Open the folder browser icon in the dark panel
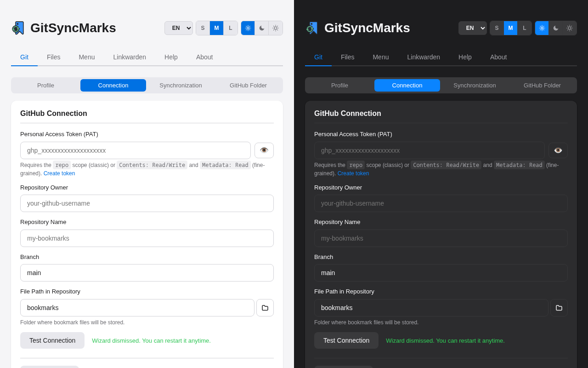 tap(559, 308)
